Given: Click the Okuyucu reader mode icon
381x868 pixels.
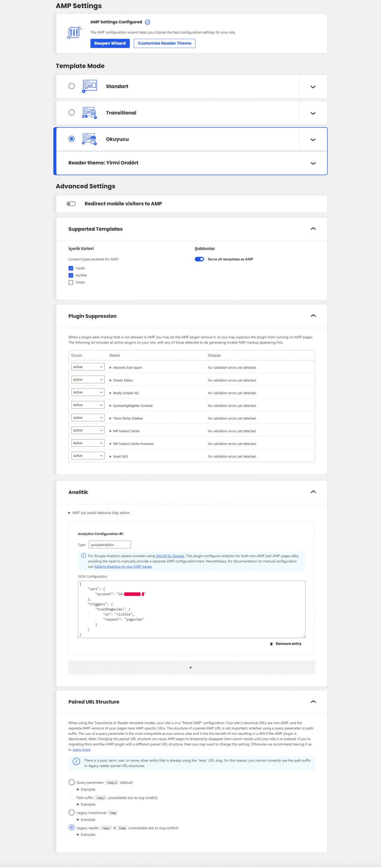Looking at the screenshot, I should click(90, 139).
